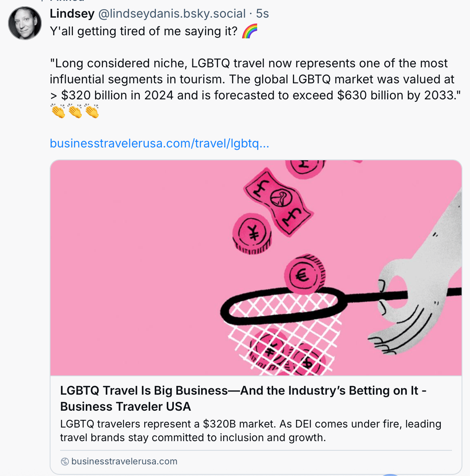Viewport: 470px width, 476px height.
Task: Click the businesstravelerusa.com domain footer
Action: click(x=124, y=461)
